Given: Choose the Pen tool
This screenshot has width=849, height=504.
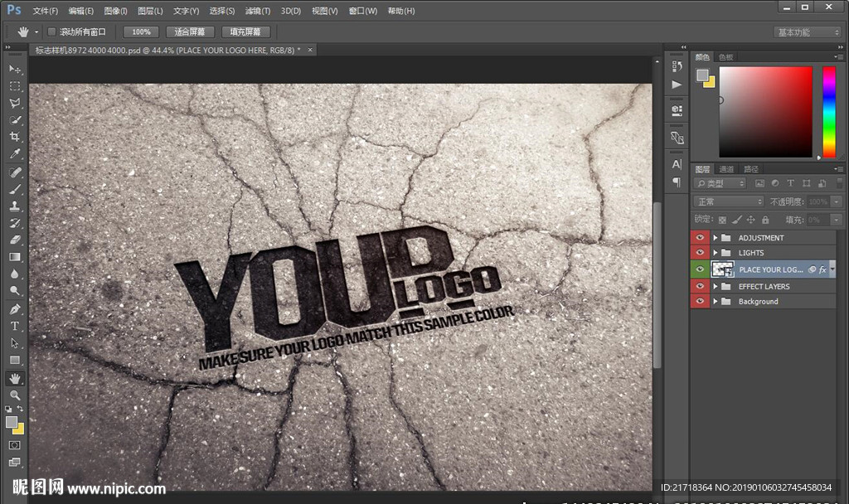Looking at the screenshot, I should pos(15,308).
